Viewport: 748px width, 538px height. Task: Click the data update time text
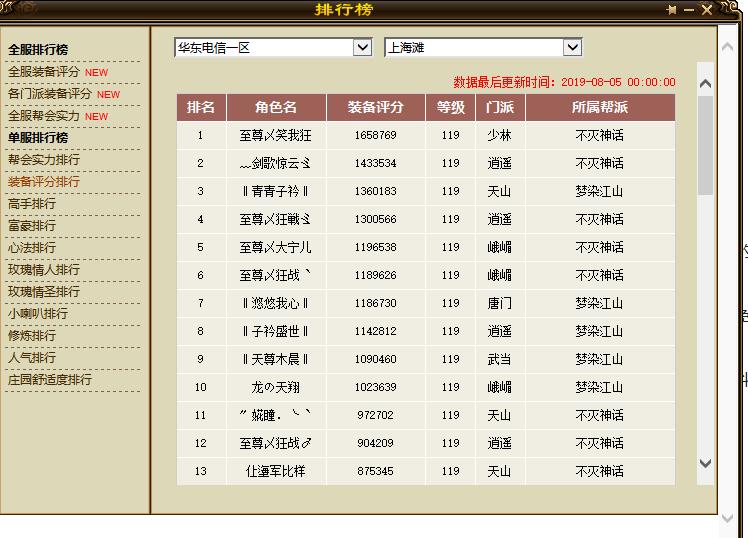point(564,82)
